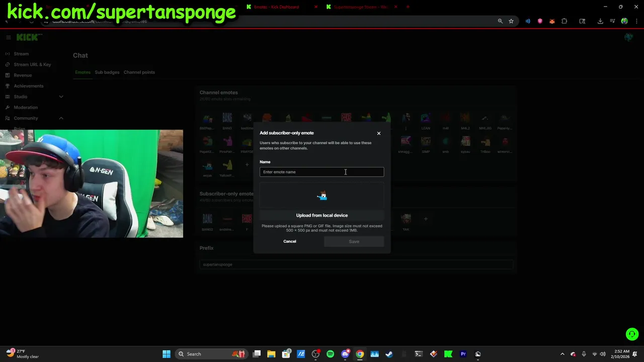644x362 pixels.
Task: Cancel the emote upload dialog
Action: point(290,241)
